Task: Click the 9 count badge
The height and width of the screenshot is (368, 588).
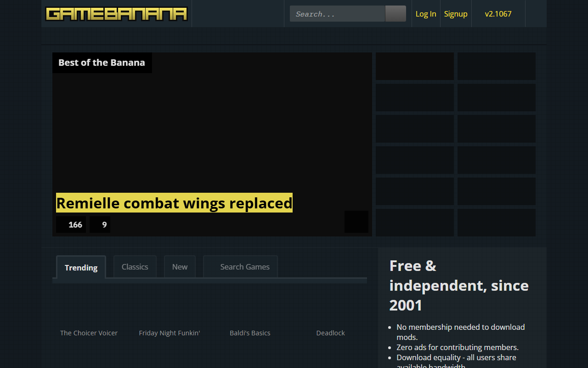Action: pyautogui.click(x=100, y=224)
